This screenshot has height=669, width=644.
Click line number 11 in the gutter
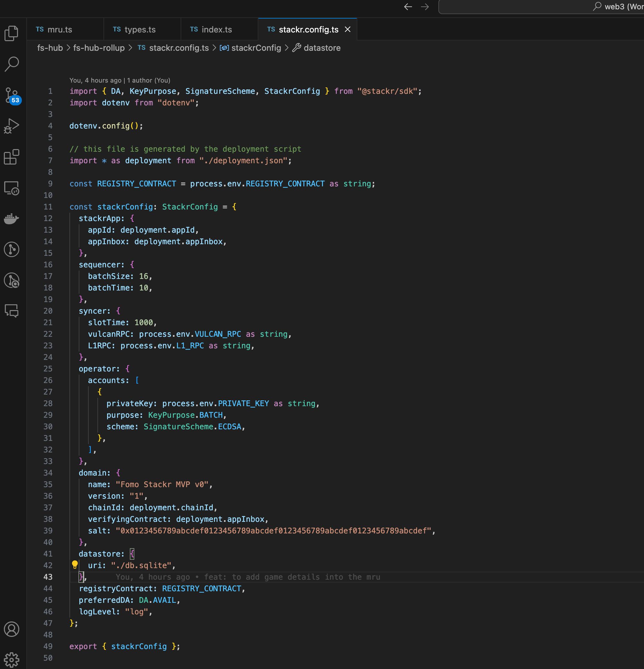point(48,207)
